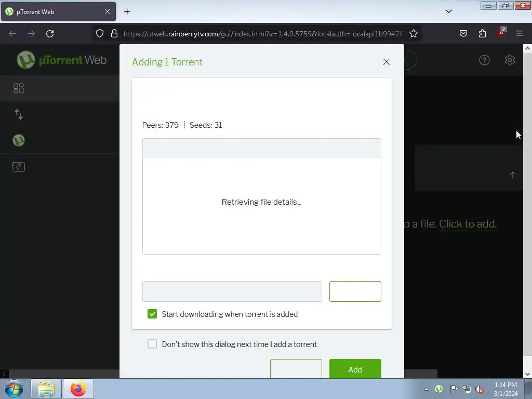
Task: Click the green Add button
Action: pos(355,369)
